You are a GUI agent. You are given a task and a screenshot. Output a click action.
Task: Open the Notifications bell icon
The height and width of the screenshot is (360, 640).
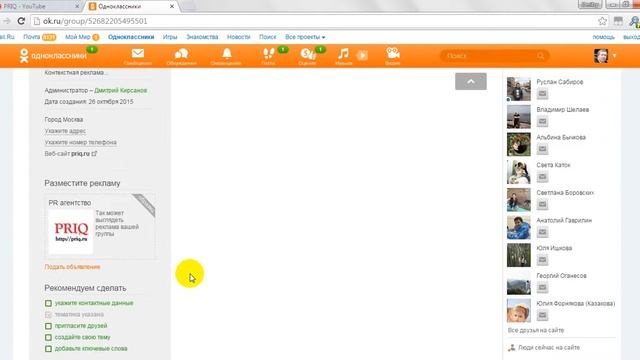[x=227, y=53]
